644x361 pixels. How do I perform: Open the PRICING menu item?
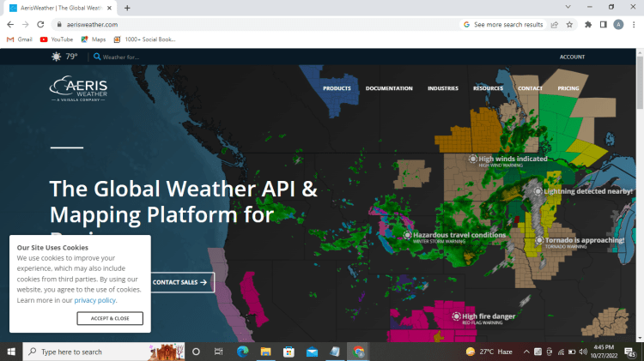pyautogui.click(x=568, y=88)
